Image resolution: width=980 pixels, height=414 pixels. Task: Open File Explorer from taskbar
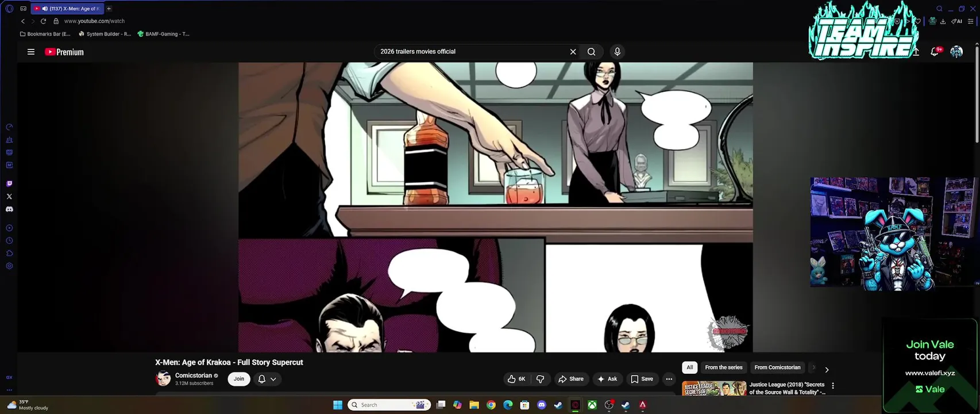(x=474, y=405)
